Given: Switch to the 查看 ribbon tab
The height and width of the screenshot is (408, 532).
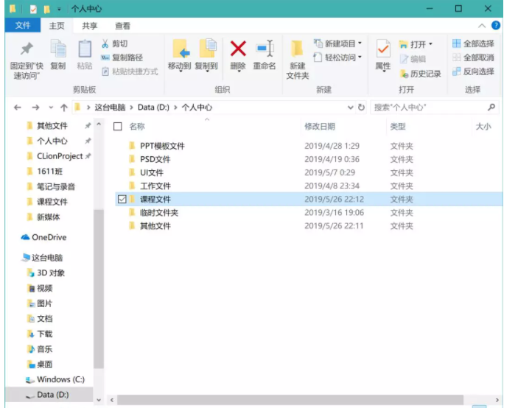Looking at the screenshot, I should (x=122, y=26).
